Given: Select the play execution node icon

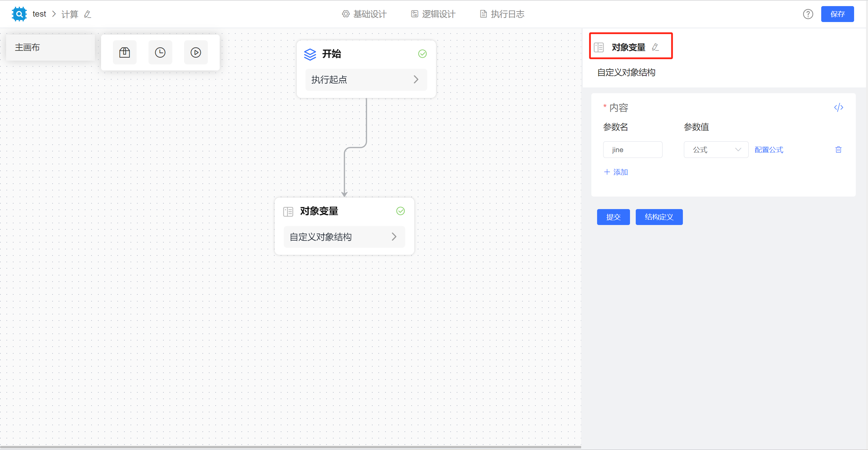Looking at the screenshot, I should point(196,52).
